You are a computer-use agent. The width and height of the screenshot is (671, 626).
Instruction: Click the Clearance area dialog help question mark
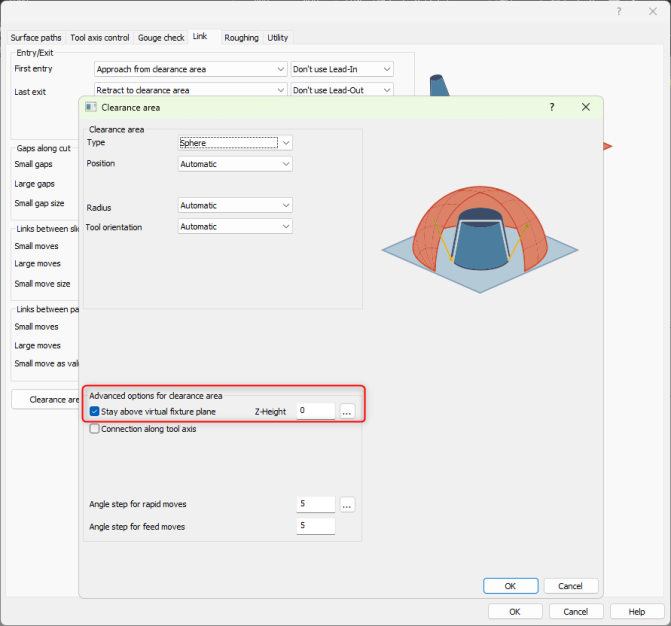tap(552, 107)
